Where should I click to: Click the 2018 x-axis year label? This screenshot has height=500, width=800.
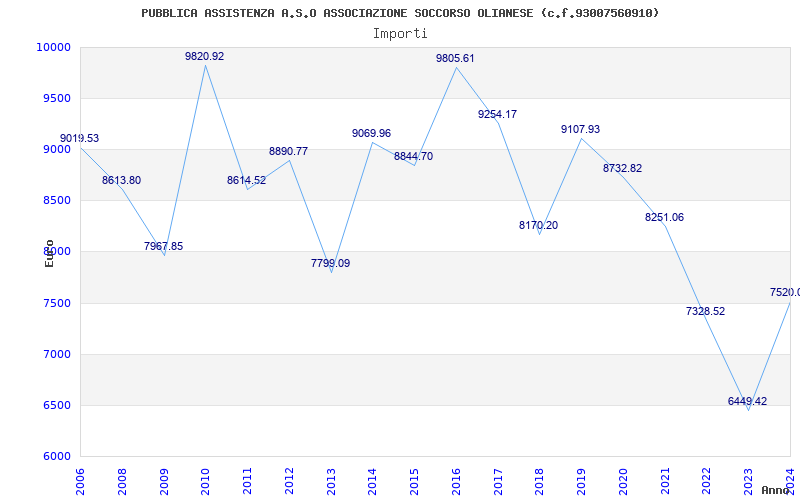(540, 482)
